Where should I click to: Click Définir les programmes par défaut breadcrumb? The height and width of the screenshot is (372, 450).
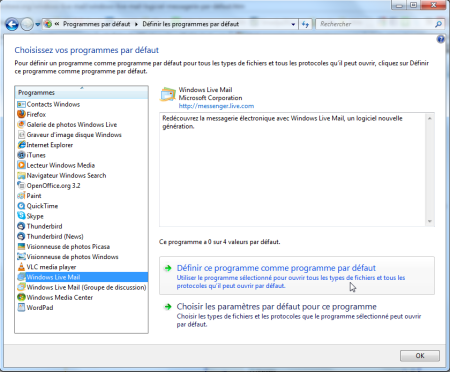191,24
